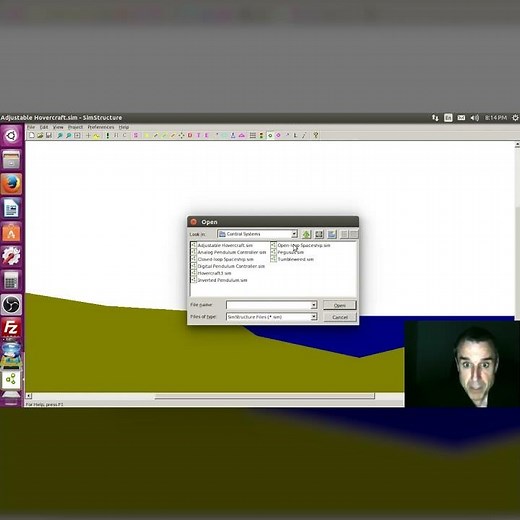Click the Cancel button in dialog

click(x=340, y=317)
